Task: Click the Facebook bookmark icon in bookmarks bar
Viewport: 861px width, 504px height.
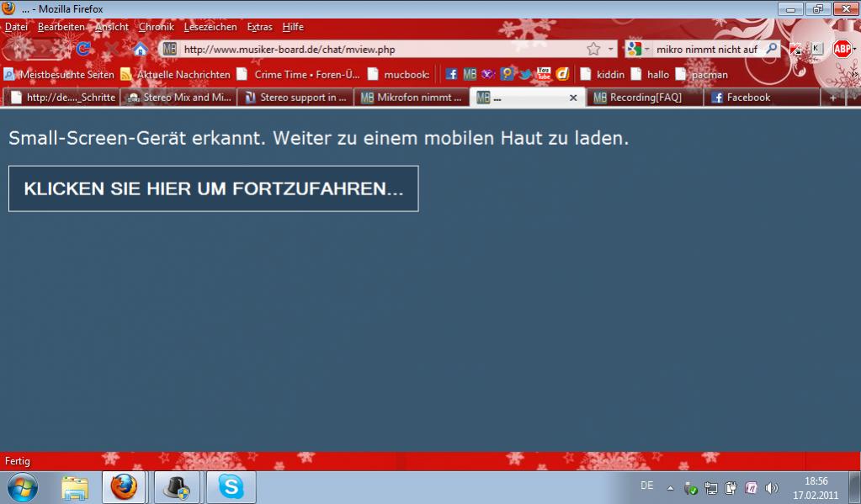Action: (x=451, y=74)
